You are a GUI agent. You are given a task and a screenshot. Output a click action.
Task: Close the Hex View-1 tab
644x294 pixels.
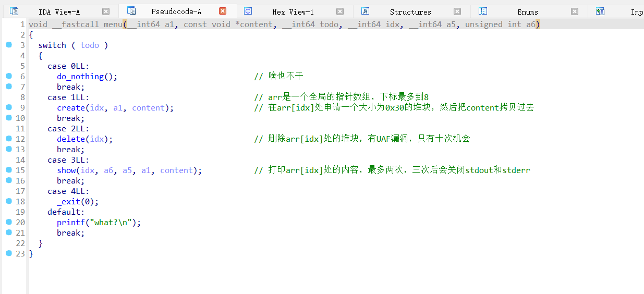(x=340, y=11)
